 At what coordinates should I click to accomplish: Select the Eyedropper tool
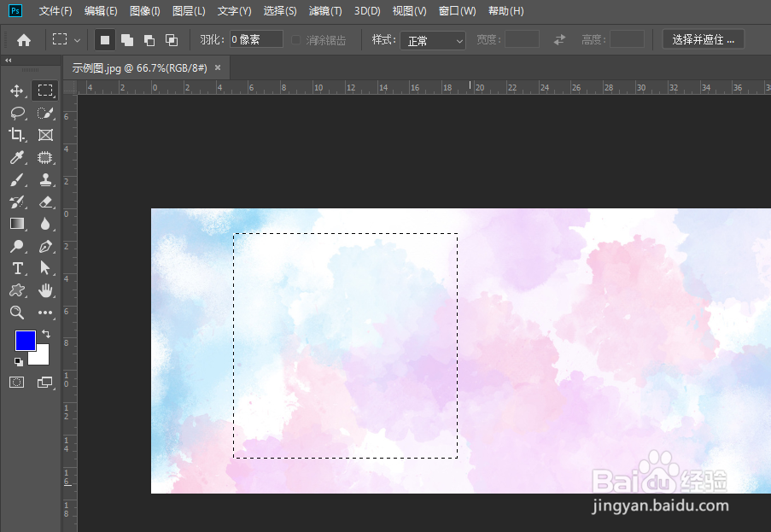(17, 157)
